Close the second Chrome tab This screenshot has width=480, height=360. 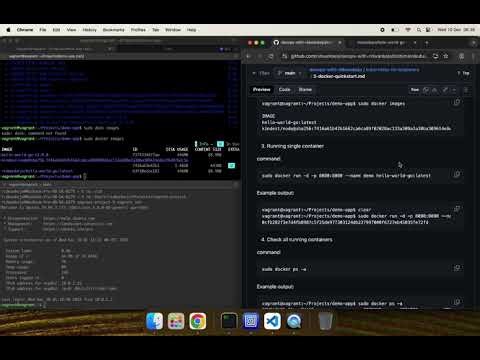(x=415, y=43)
